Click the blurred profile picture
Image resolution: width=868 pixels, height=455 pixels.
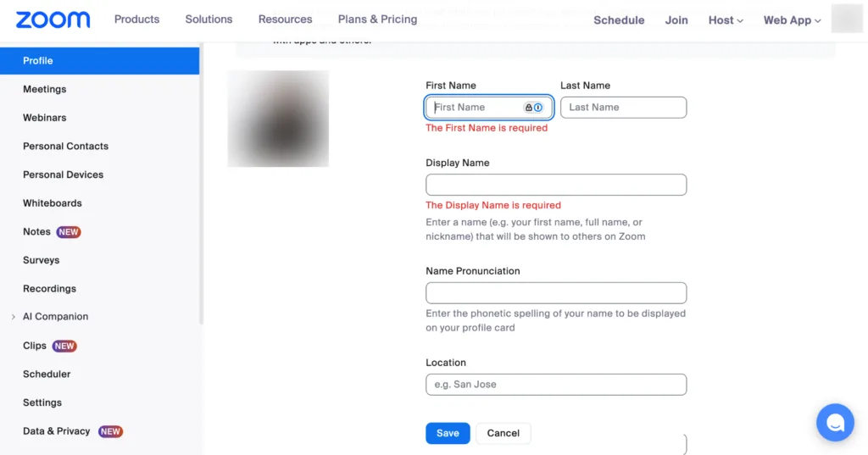coord(278,119)
